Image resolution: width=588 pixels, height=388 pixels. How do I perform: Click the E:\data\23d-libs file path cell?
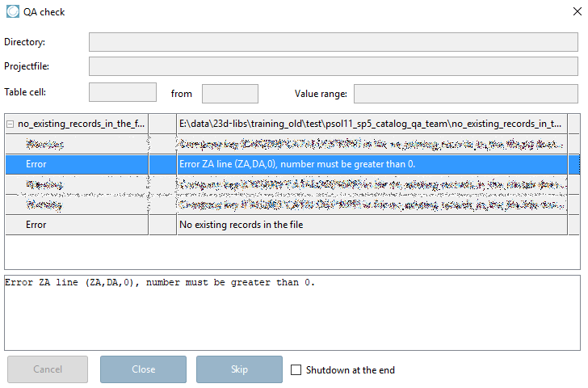point(372,124)
